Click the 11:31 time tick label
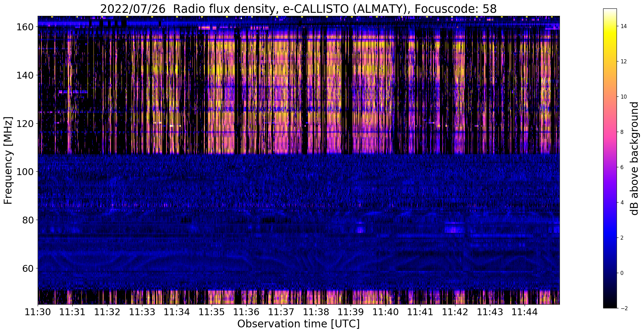 click(73, 312)
